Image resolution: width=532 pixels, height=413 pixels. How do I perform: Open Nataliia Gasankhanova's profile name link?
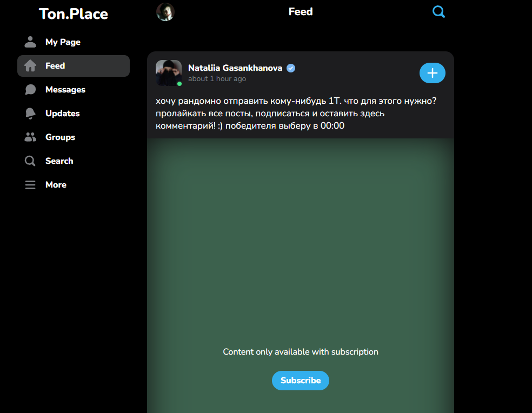click(235, 68)
